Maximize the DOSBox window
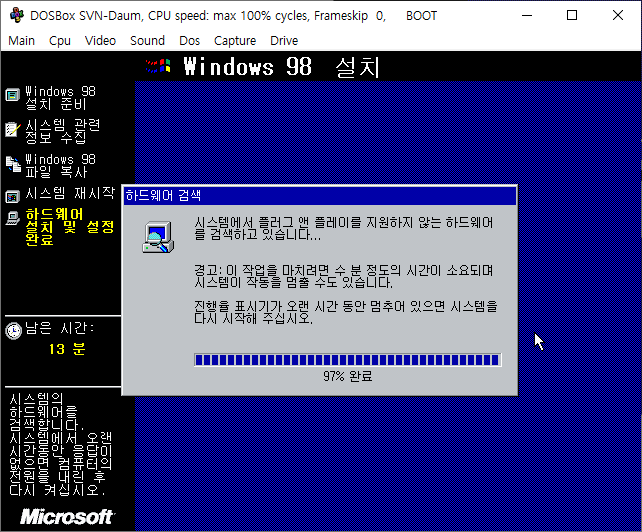The height and width of the screenshot is (532, 642). tap(572, 16)
